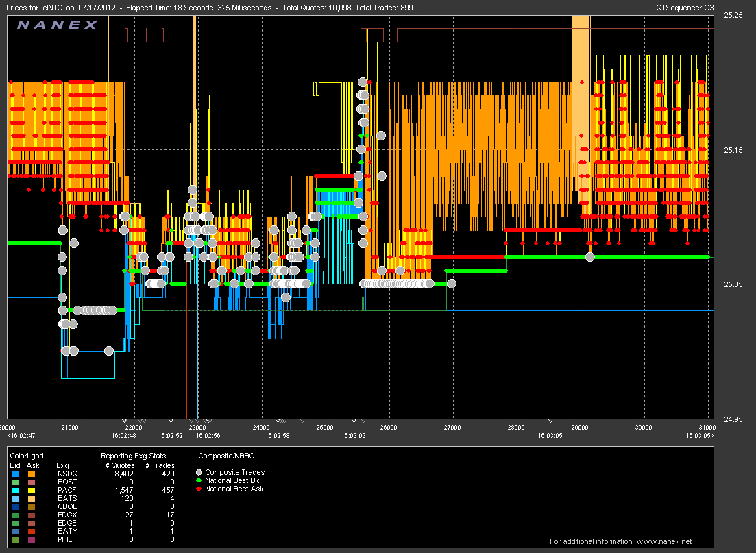Open the www.nanex.net link

[x=664, y=541]
